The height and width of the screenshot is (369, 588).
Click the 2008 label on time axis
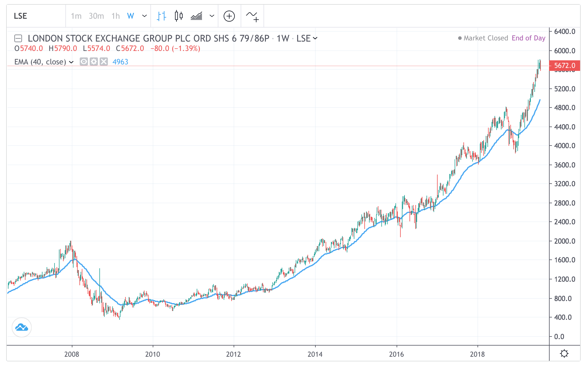pyautogui.click(x=72, y=354)
